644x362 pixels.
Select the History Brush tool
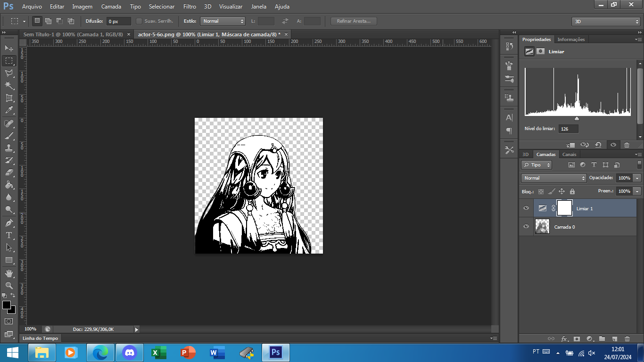click(9, 160)
